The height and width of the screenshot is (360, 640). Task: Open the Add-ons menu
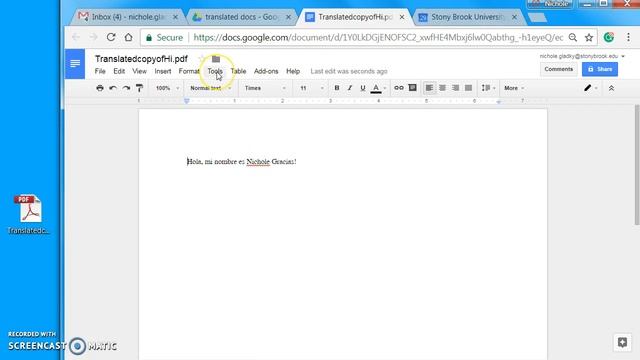266,71
